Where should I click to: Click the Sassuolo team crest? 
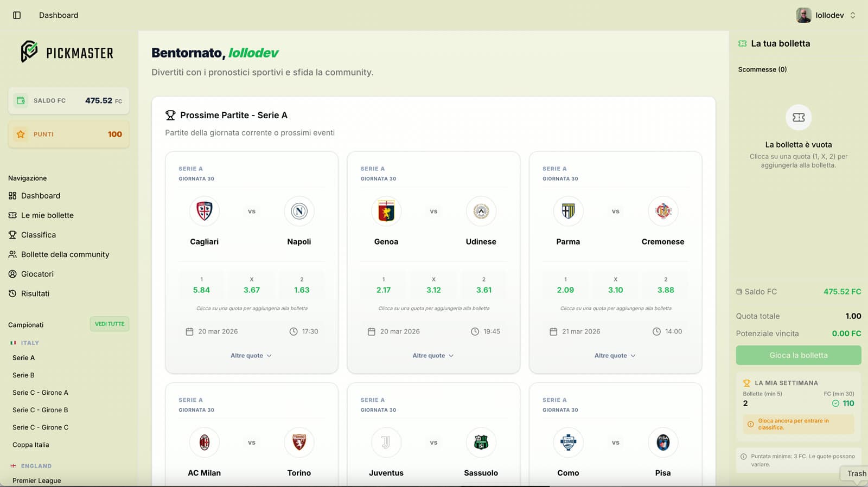[x=481, y=443]
